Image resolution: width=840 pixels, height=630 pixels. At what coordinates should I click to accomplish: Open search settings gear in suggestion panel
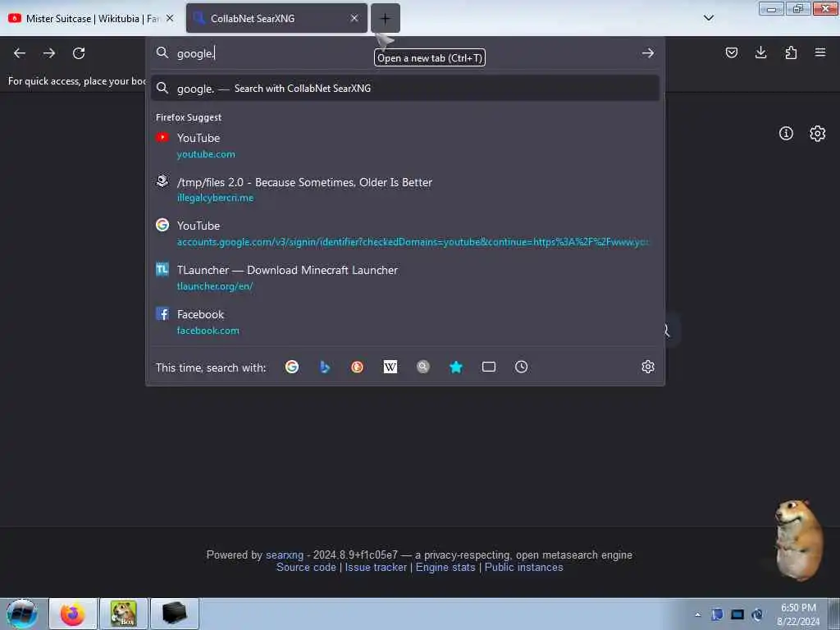point(648,367)
